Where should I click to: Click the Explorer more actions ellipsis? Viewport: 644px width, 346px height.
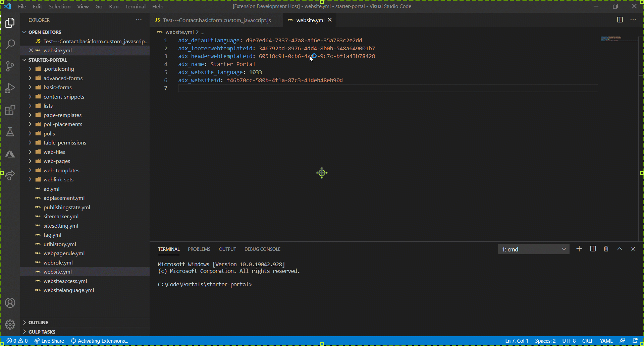pyautogui.click(x=139, y=20)
